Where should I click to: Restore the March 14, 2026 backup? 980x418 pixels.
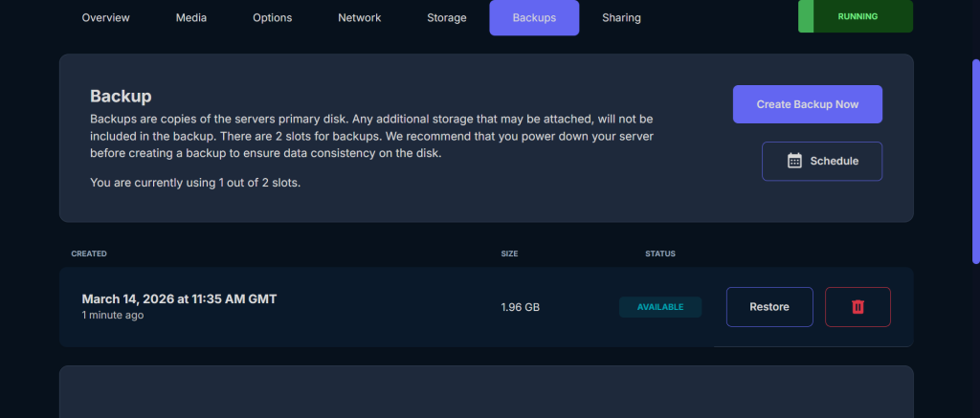(768, 307)
